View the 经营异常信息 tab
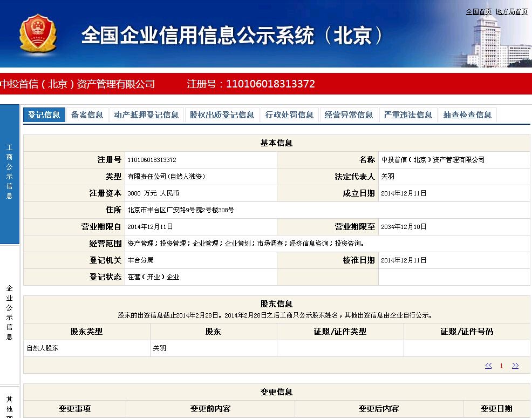The width and height of the screenshot is (532, 418). pos(349,115)
